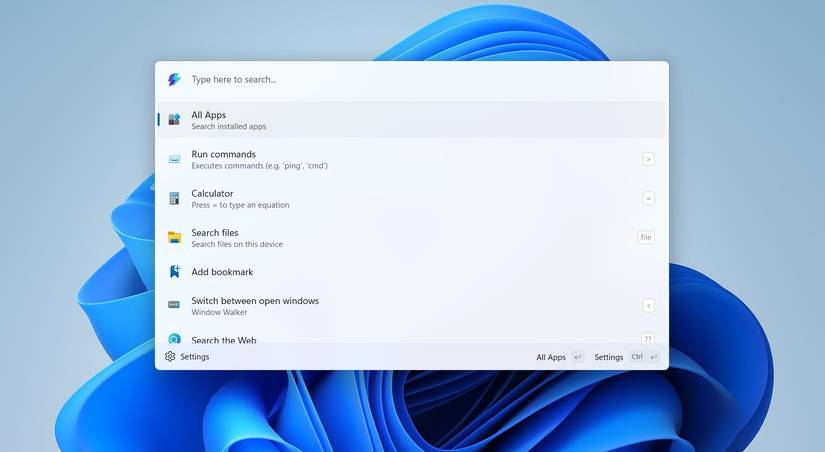Image resolution: width=825 pixels, height=452 pixels.
Task: Click the All Apps footer command button
Action: (x=560, y=357)
